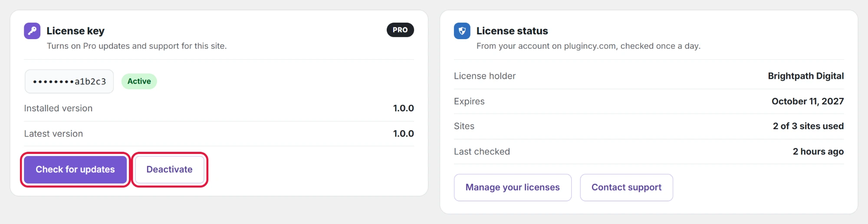
Task: Click the text 'Turns on Pro updates and support for this site.'
Action: click(137, 46)
